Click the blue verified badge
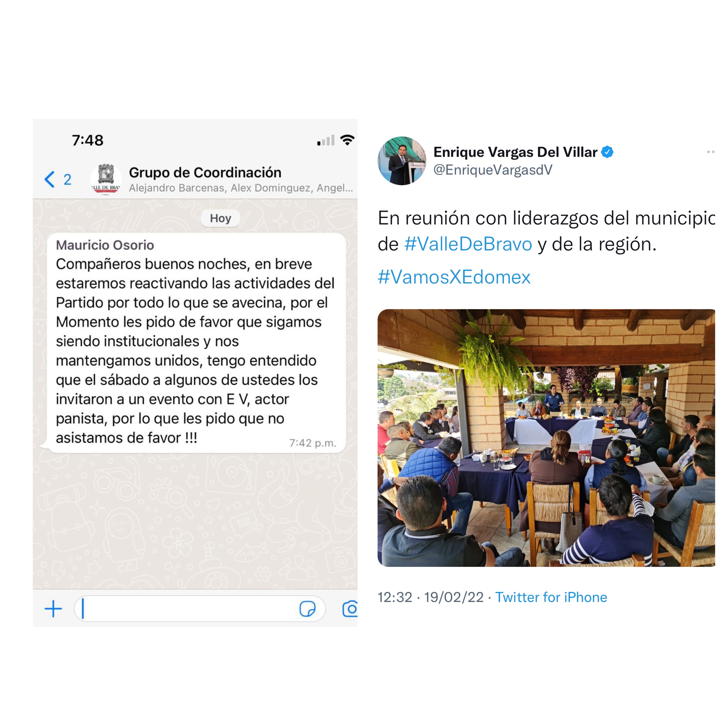Screen dimensions: 728x728 pyautogui.click(x=607, y=152)
